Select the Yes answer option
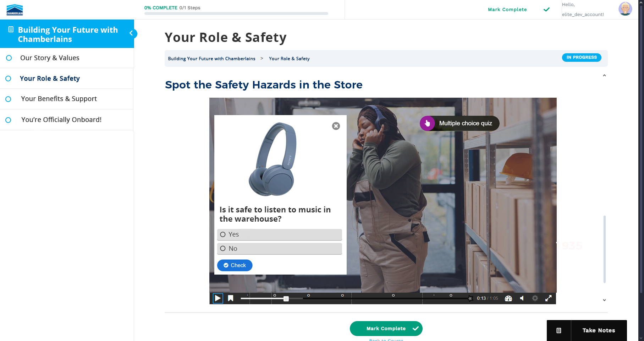Viewport: 644px width, 341px height. click(279, 234)
